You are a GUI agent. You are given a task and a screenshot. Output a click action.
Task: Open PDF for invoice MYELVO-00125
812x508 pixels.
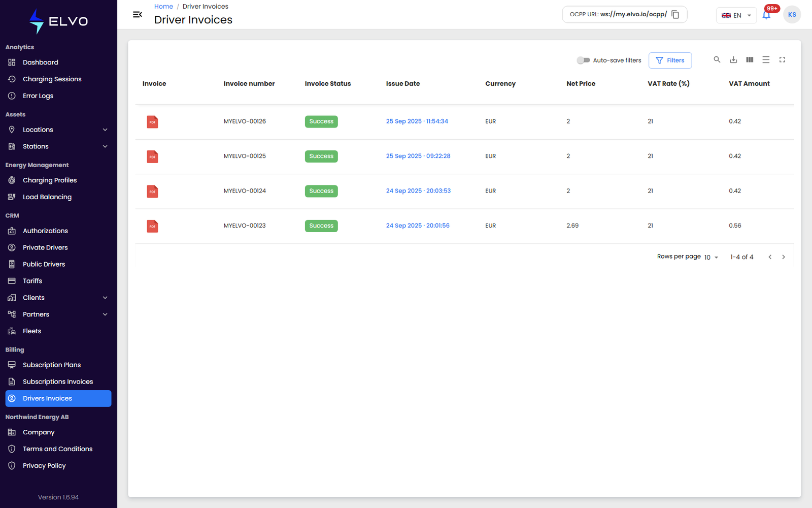[152, 156]
